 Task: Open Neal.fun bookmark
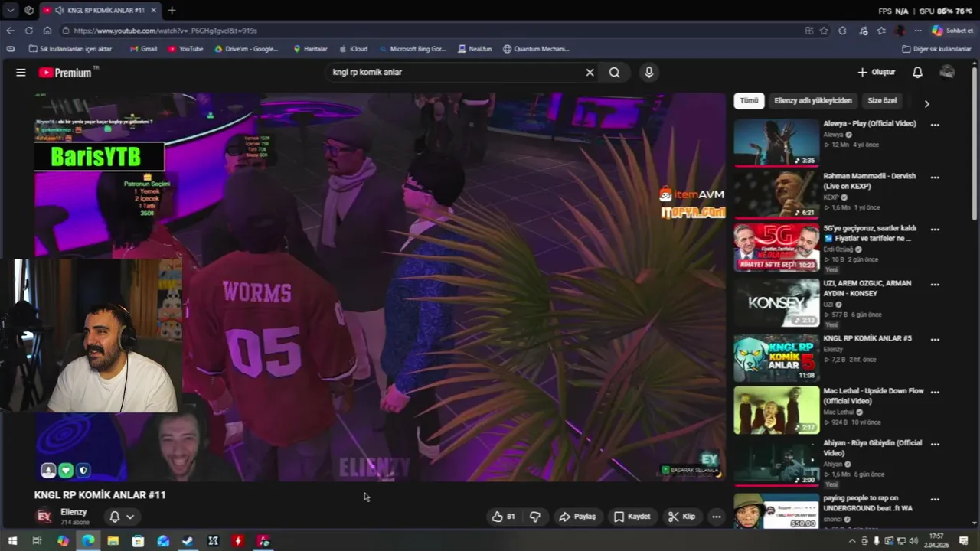click(475, 49)
